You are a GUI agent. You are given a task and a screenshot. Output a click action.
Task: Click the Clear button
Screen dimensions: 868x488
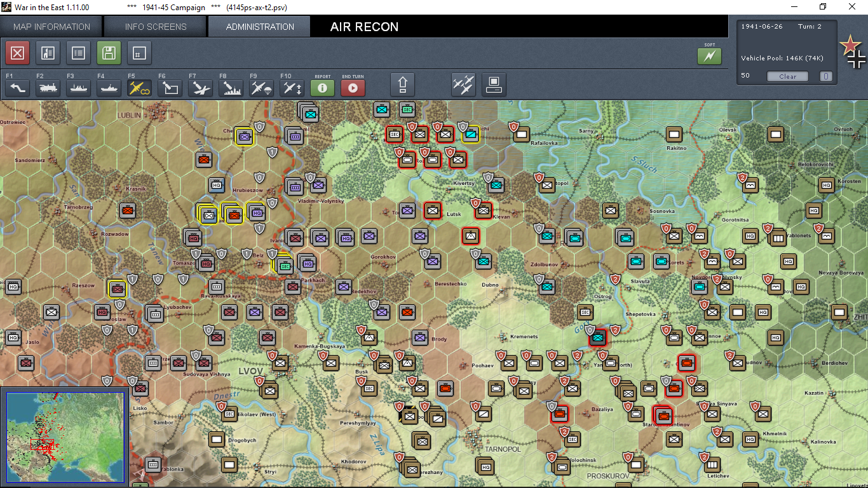(787, 76)
